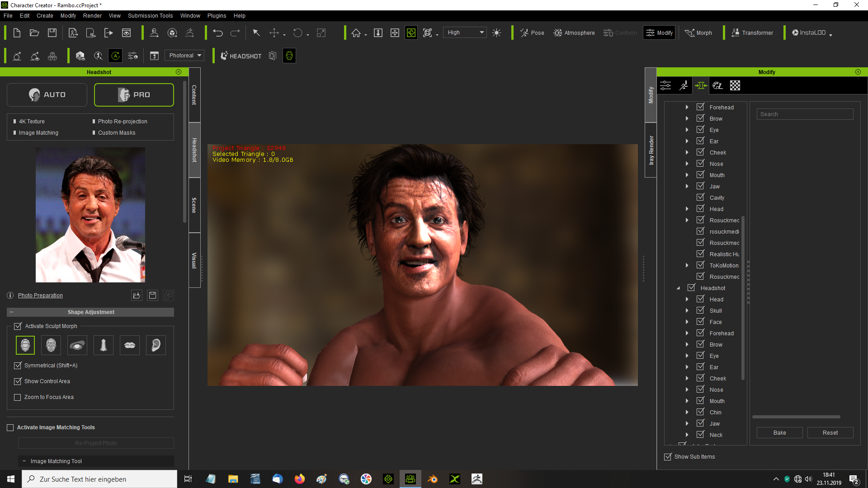Click the Home camera view icon

click(x=356, y=33)
